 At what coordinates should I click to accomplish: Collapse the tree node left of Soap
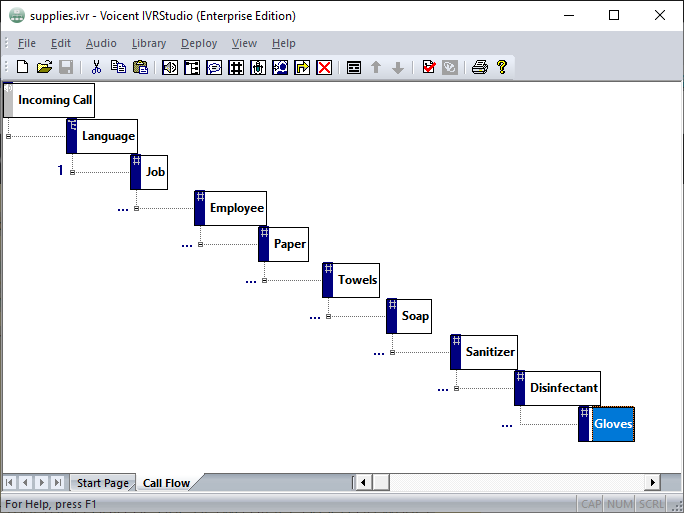(328, 316)
